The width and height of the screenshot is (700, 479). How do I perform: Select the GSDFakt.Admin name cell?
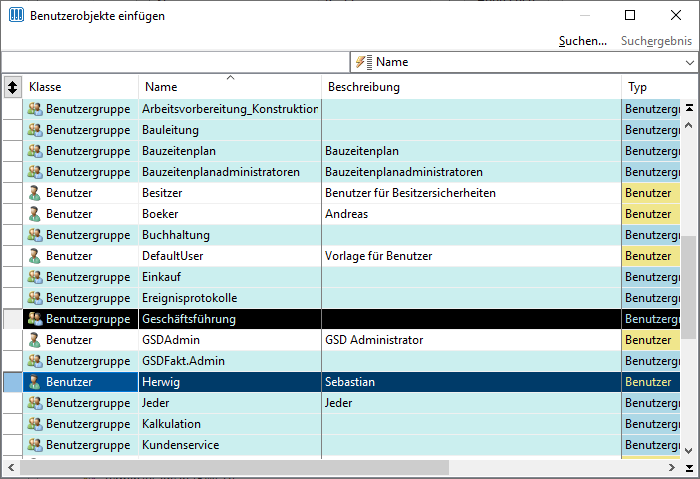pos(230,361)
